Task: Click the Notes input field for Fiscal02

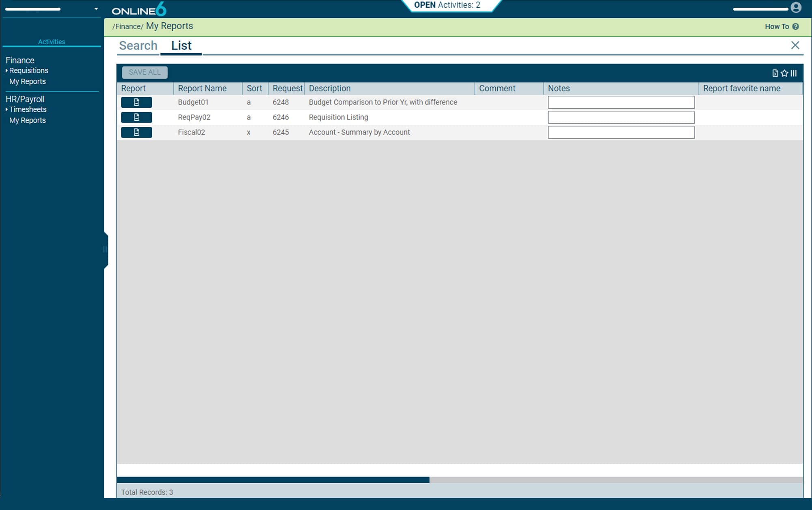Action: [x=620, y=132]
